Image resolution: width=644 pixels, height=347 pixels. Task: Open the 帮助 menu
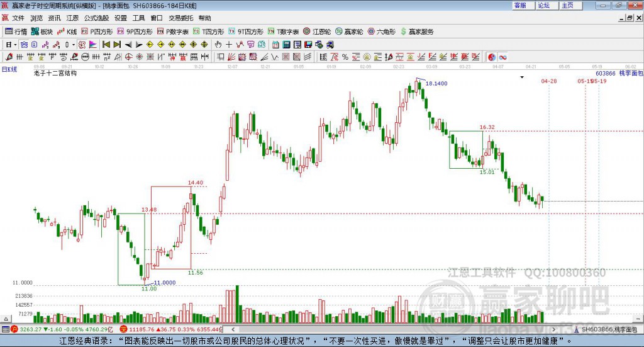(204, 18)
